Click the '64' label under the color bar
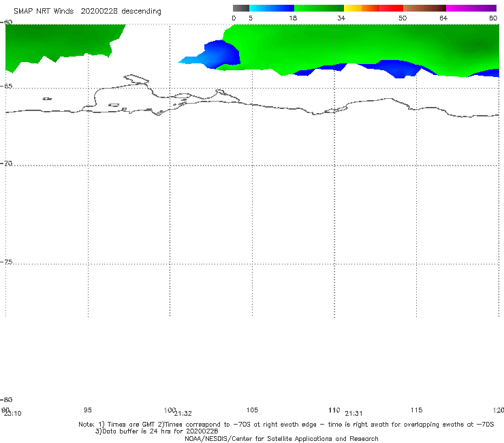The image size is (504, 443). (443, 18)
